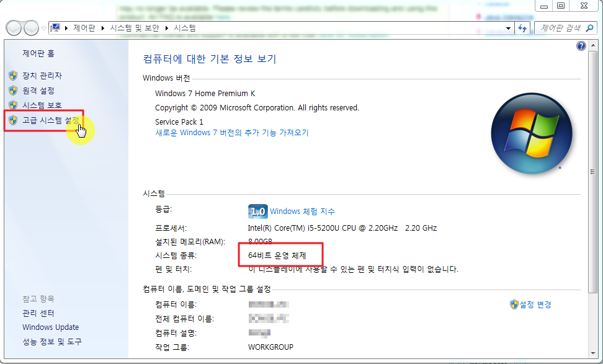
Task: Expand arrow after 시스템 및 보안 breadcrumb
Action: coord(166,28)
